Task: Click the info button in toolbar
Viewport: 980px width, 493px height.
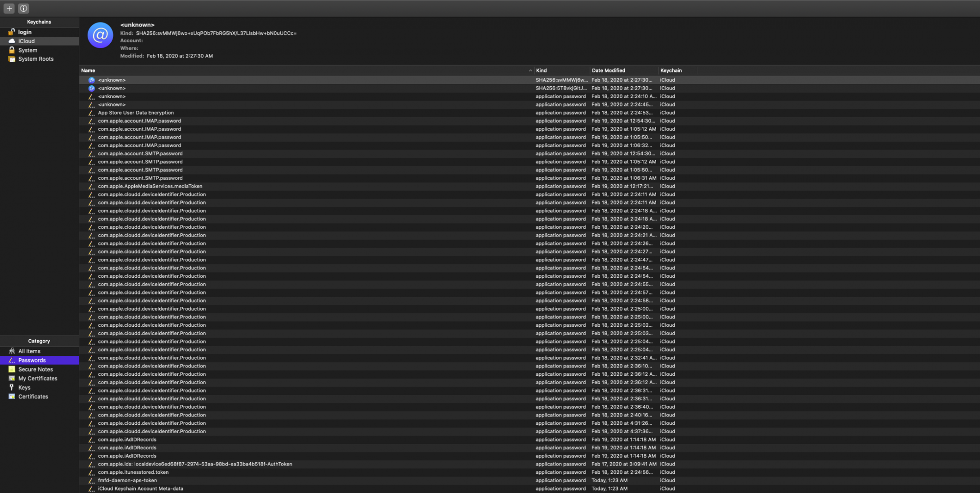Action: pyautogui.click(x=24, y=8)
